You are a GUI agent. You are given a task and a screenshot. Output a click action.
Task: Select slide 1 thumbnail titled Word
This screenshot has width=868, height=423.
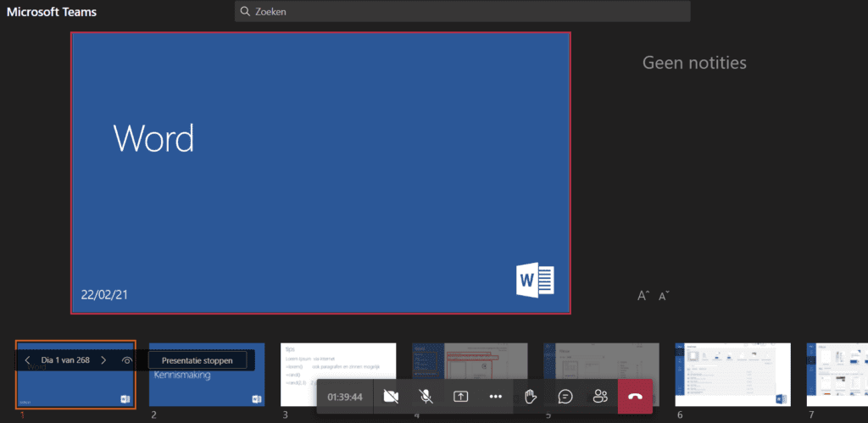point(75,375)
